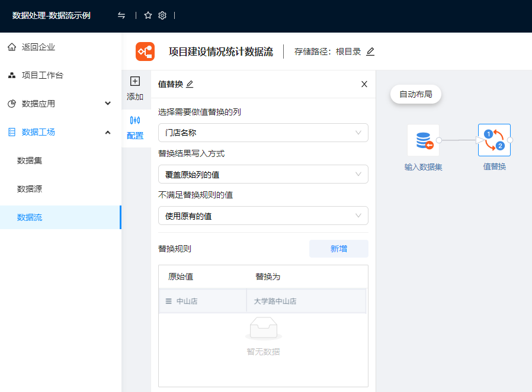This screenshot has width=532, height=392.
Task: Close the 值替换 configuration panel
Action: pos(364,84)
